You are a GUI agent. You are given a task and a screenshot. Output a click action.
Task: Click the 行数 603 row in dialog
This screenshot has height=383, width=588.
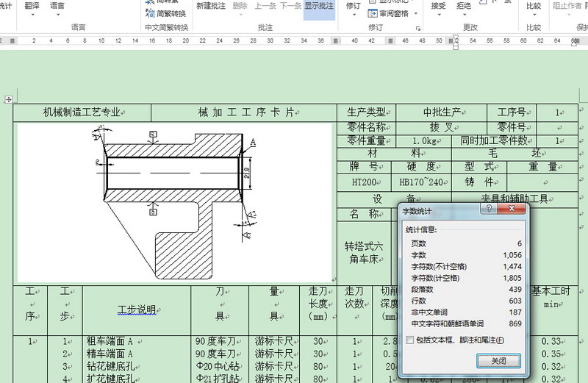click(x=466, y=301)
